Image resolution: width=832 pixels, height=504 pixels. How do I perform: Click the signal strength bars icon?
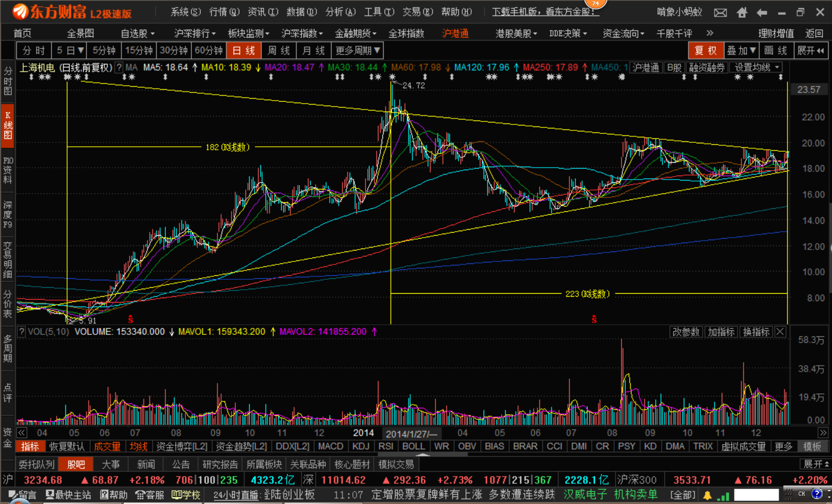[x=723, y=495]
